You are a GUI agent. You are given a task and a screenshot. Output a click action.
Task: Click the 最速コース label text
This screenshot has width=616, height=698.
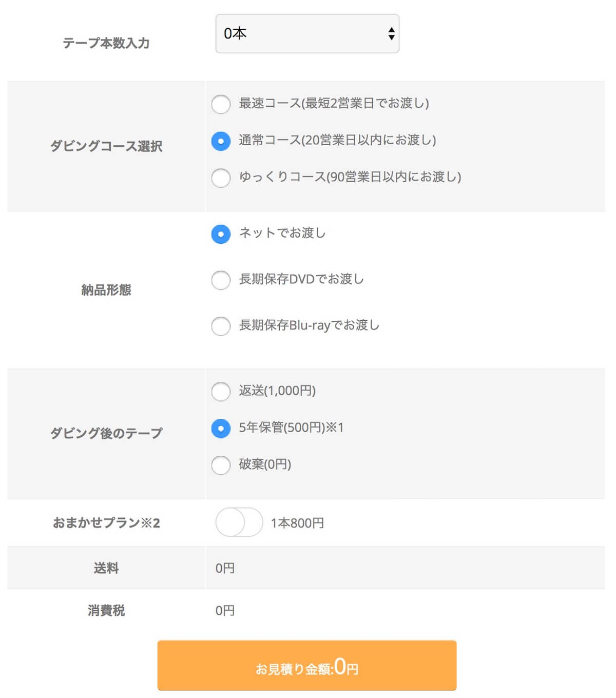[334, 103]
